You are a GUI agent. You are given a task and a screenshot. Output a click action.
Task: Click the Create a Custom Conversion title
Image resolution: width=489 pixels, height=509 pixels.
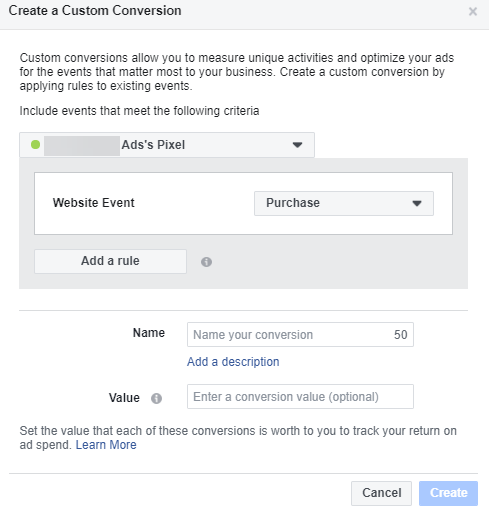click(x=95, y=11)
